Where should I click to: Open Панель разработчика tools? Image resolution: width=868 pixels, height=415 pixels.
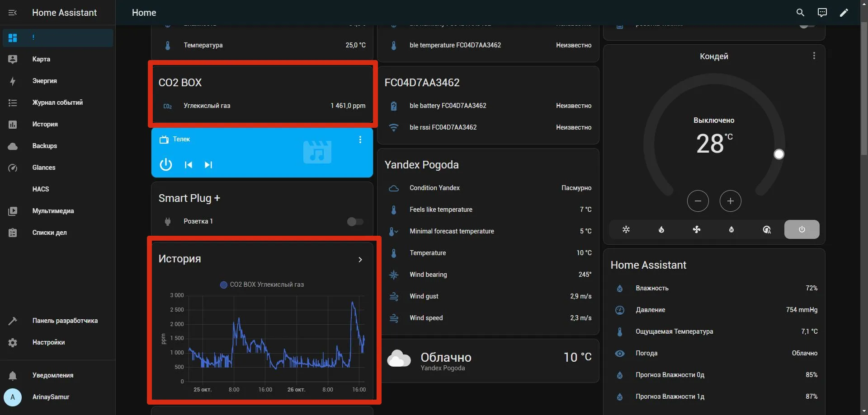58,321
